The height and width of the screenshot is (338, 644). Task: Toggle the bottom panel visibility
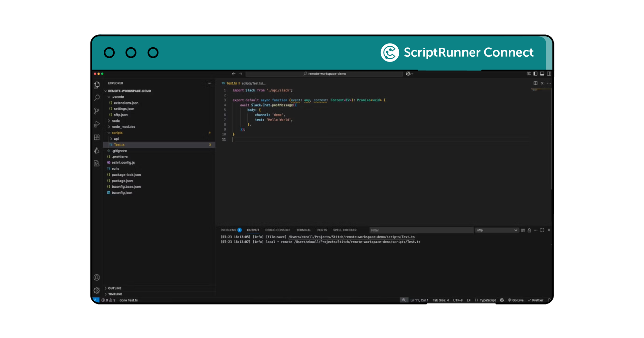pyautogui.click(x=542, y=74)
